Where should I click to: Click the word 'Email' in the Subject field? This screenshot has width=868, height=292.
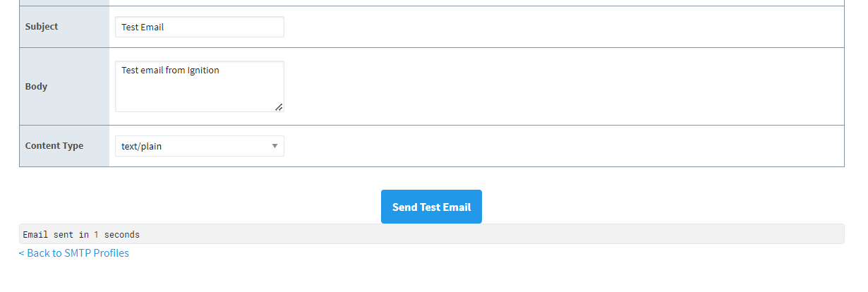152,28
